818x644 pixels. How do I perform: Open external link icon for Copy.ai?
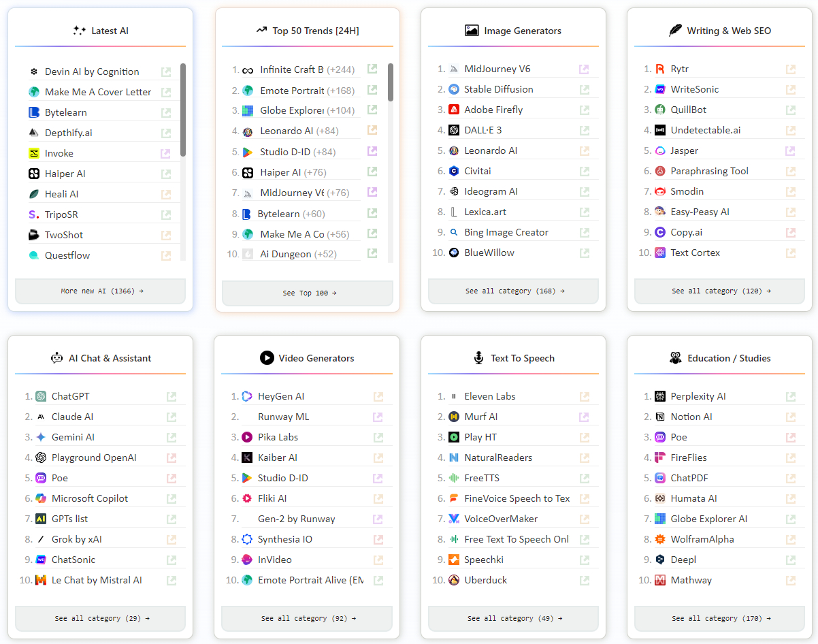pyautogui.click(x=790, y=233)
